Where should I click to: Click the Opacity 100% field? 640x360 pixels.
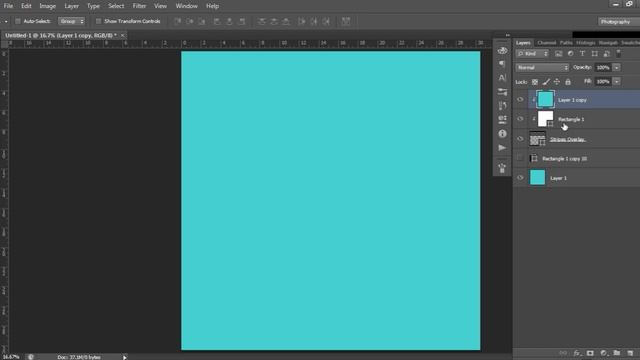tap(603, 67)
